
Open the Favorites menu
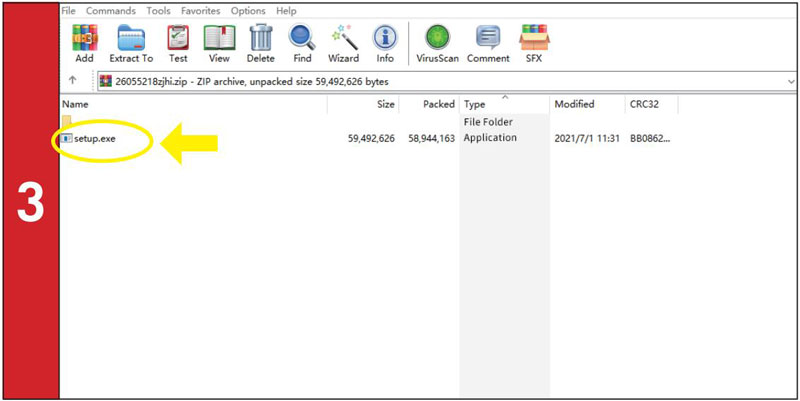tap(201, 11)
